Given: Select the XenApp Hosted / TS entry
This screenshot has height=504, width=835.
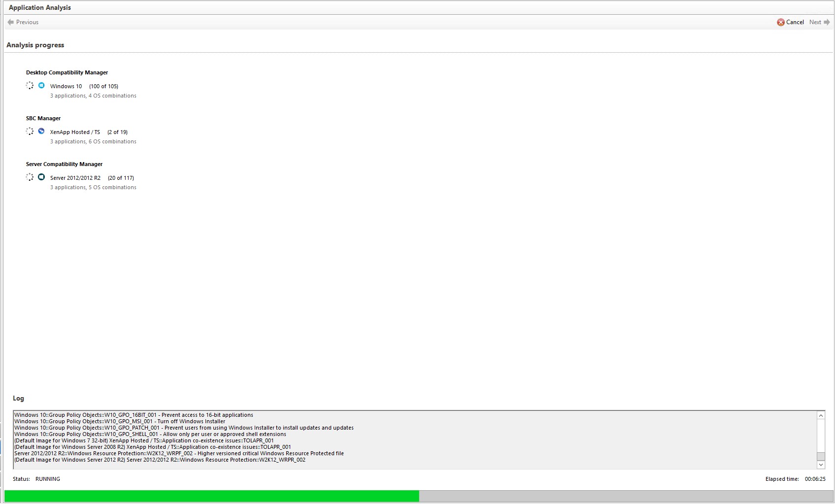Looking at the screenshot, I should (75, 132).
